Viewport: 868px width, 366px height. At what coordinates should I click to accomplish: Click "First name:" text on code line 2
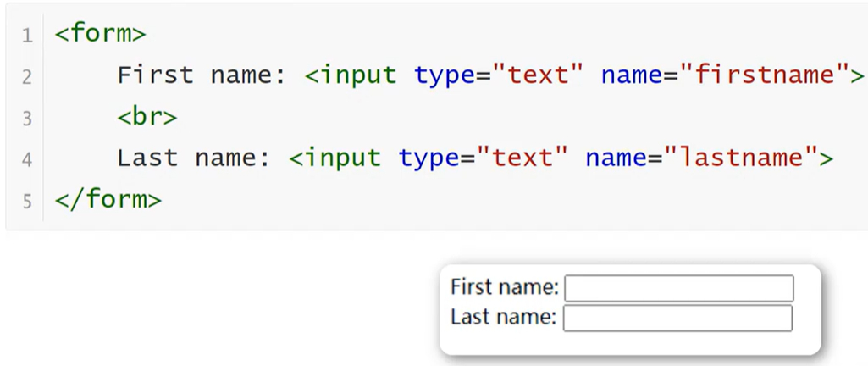[202, 75]
